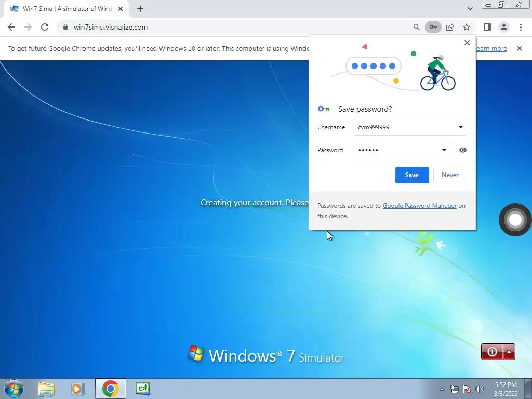
Task: Share this page
Action: point(450,27)
